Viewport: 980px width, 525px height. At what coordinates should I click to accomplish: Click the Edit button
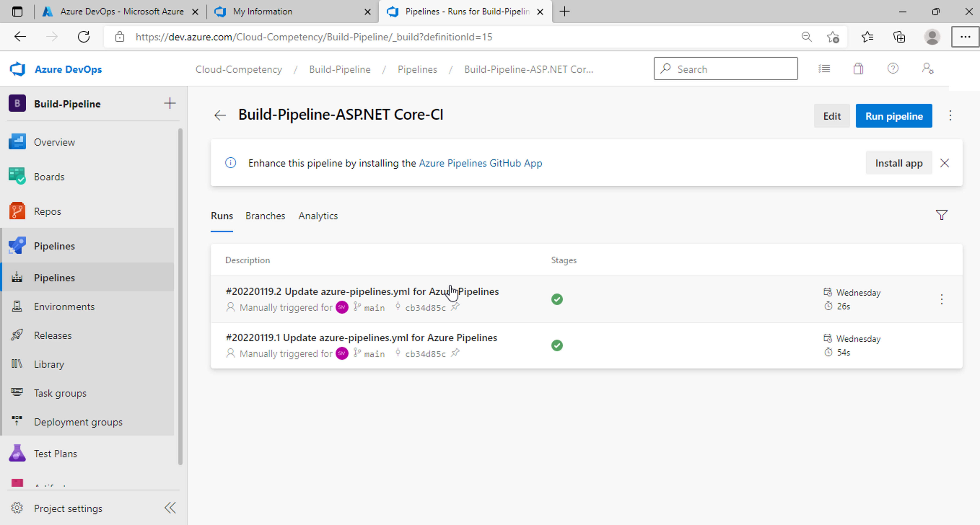tap(832, 116)
